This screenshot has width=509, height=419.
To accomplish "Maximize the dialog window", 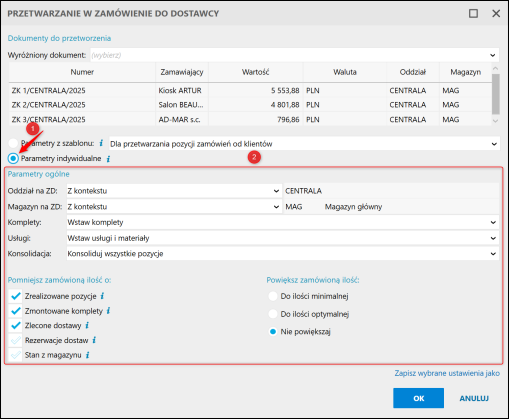I will tap(473, 14).
